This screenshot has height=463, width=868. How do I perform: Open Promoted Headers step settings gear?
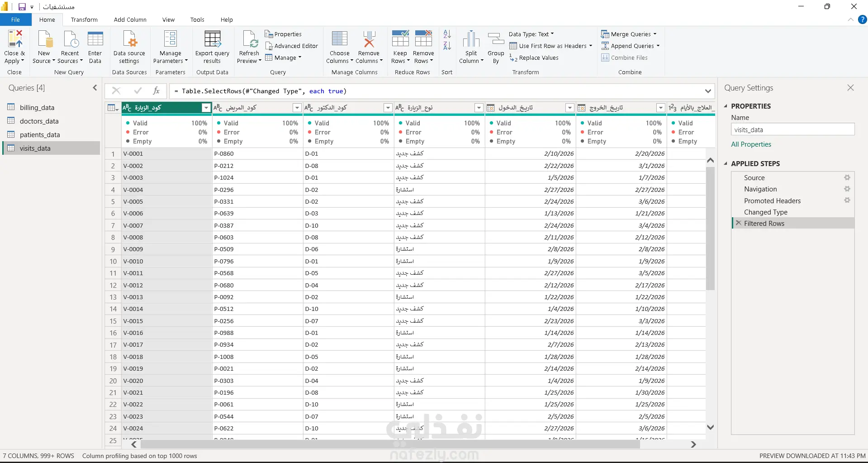tap(847, 200)
